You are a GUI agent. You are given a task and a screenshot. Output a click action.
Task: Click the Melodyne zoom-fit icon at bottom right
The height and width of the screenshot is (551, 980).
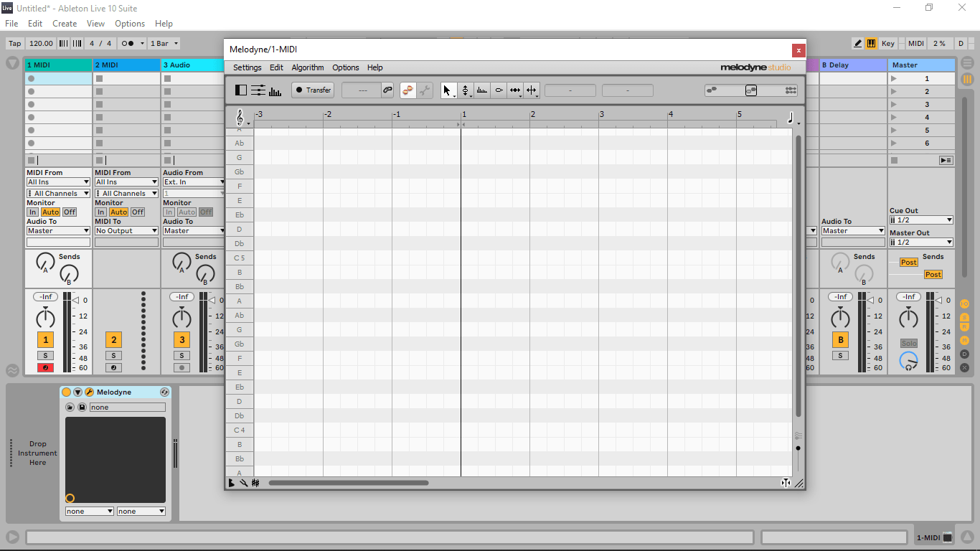pos(786,483)
